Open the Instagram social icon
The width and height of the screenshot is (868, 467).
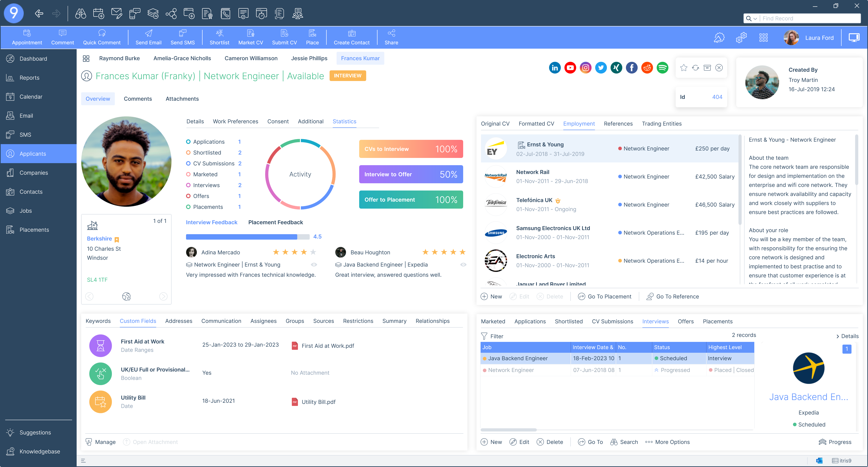point(586,68)
